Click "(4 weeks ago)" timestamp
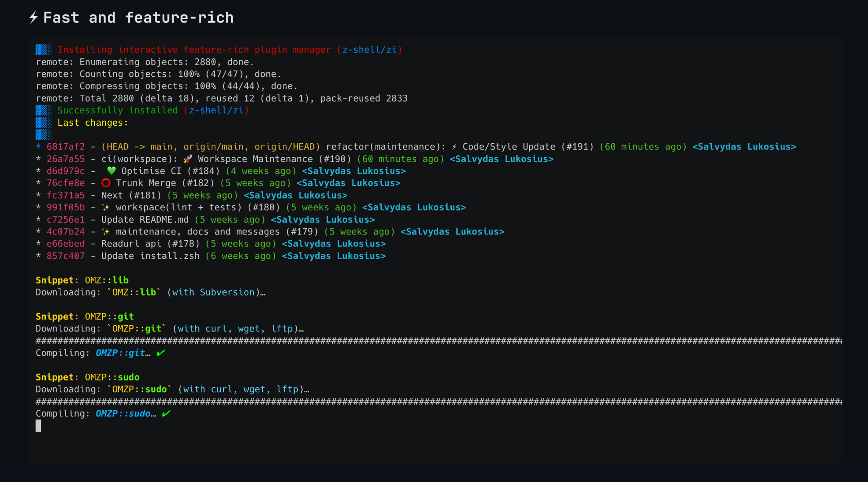Viewport: 868px width, 482px height. [x=261, y=171]
